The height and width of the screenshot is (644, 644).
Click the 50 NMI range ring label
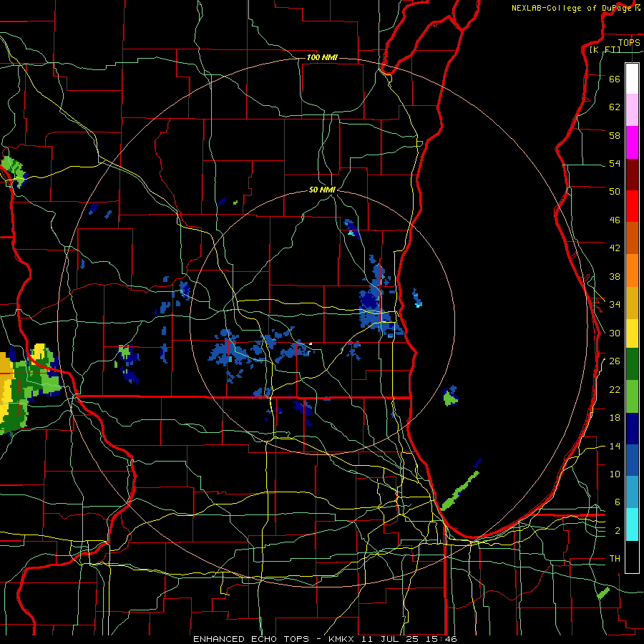point(322,190)
